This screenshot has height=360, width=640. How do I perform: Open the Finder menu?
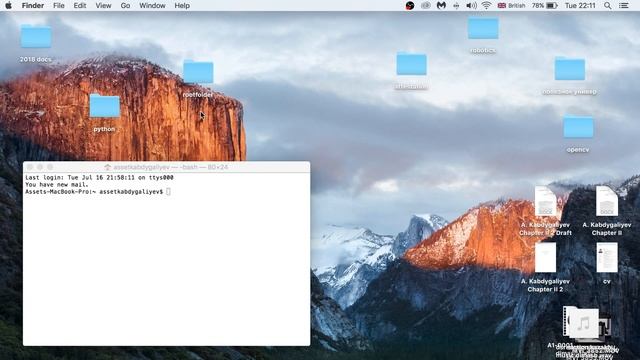pyautogui.click(x=33, y=6)
